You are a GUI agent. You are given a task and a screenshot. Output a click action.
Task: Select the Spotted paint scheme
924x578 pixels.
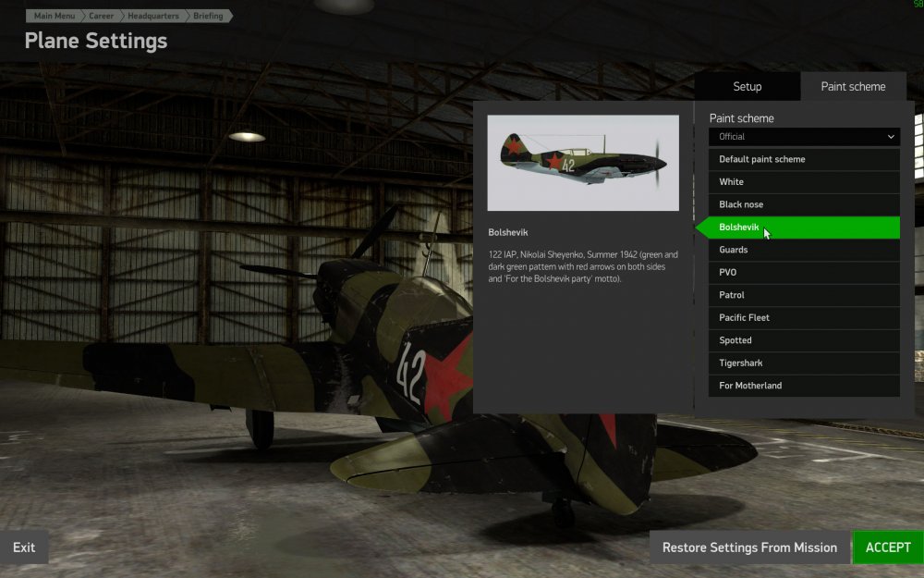point(804,340)
